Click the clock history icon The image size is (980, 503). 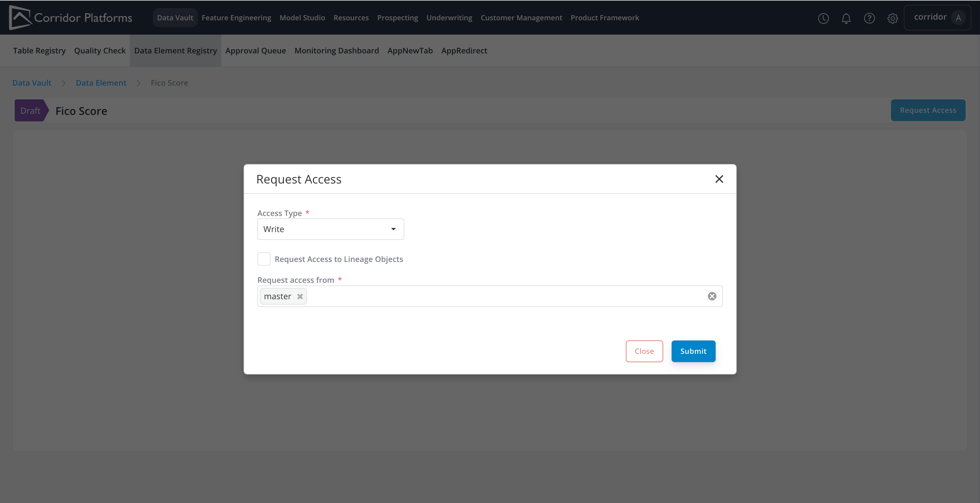pos(823,18)
